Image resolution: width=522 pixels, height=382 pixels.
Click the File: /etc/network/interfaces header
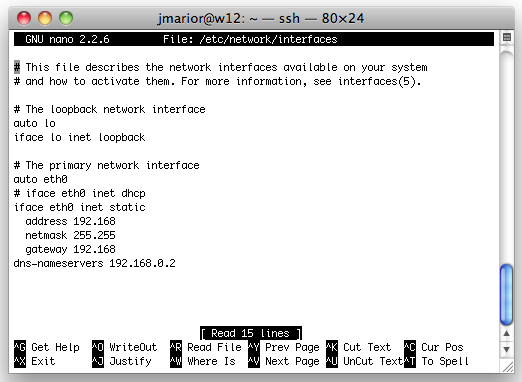pyautogui.click(x=250, y=39)
